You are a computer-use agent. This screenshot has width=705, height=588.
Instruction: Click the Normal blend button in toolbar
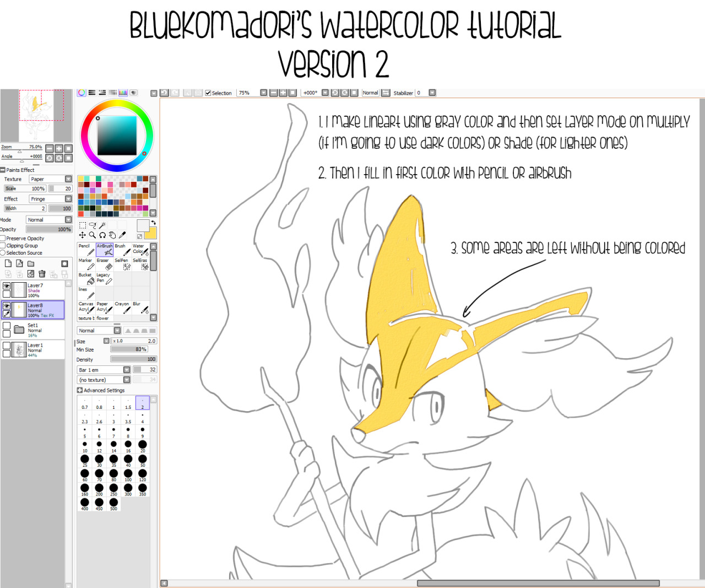(371, 93)
